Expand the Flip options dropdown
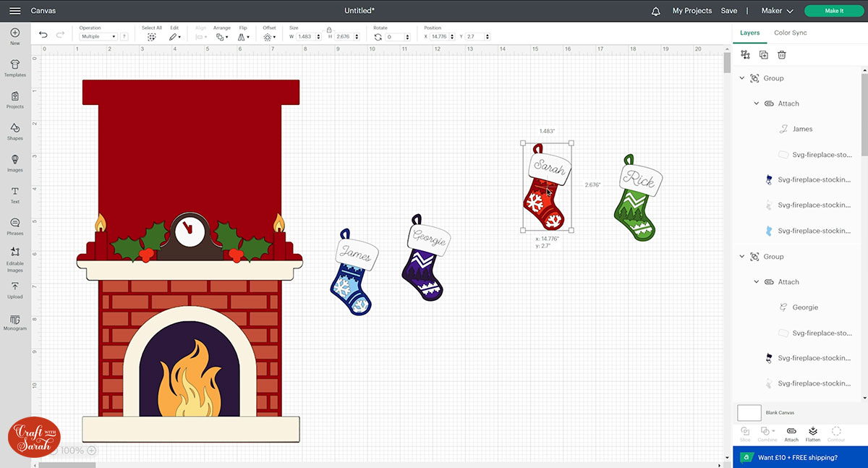Image resolution: width=868 pixels, height=468 pixels. pyautogui.click(x=244, y=36)
